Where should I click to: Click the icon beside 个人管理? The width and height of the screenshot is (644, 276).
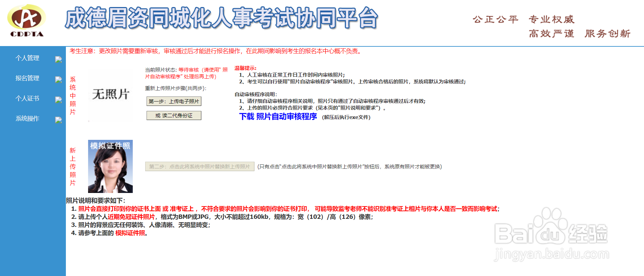click(x=58, y=60)
